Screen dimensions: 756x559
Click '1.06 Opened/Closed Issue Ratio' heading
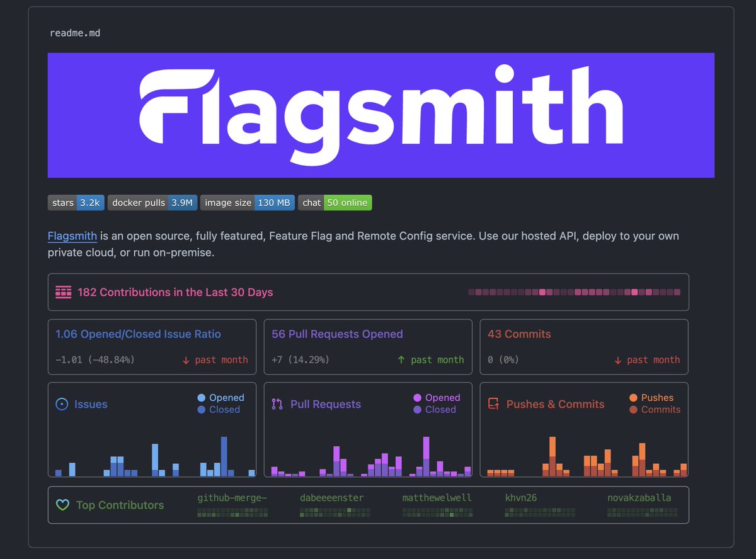pos(138,334)
